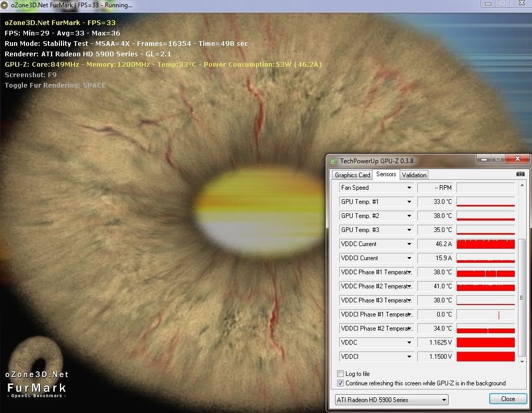Click the 15.9 A VDDCI Current value
Image resolution: width=532 pixels, height=413 pixels.
[x=436, y=258]
